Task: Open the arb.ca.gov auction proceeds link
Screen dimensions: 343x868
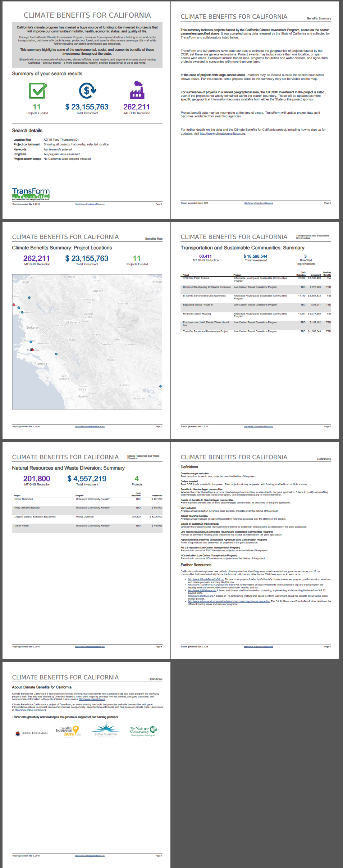Action: point(229,601)
